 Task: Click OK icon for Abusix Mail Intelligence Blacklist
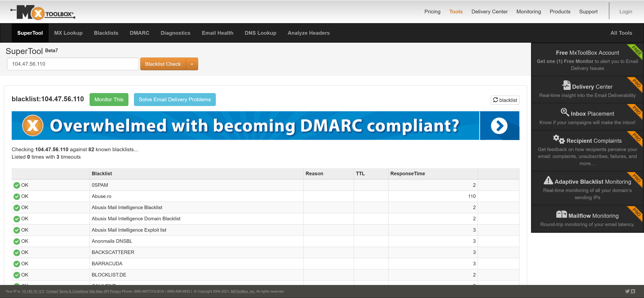tap(17, 208)
